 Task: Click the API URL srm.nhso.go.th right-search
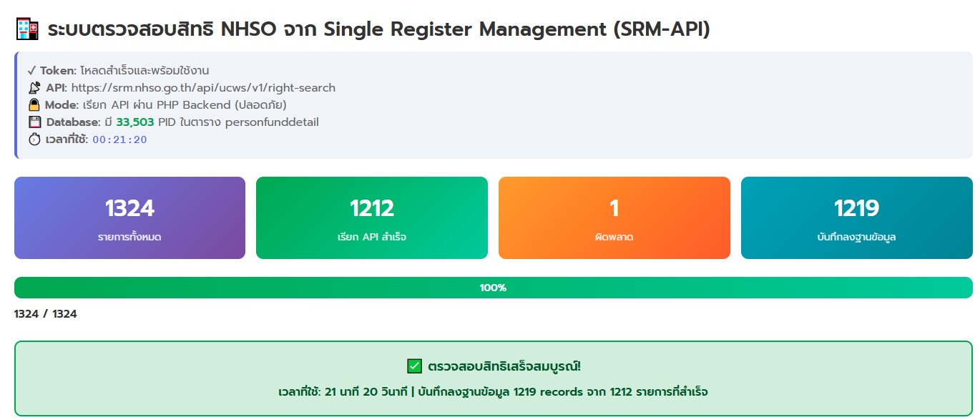point(203,88)
